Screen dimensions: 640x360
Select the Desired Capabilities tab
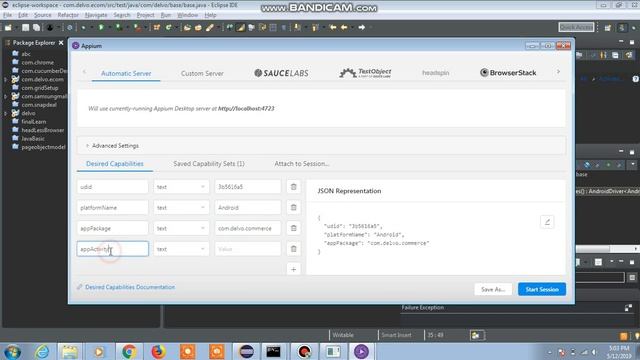coord(115,164)
